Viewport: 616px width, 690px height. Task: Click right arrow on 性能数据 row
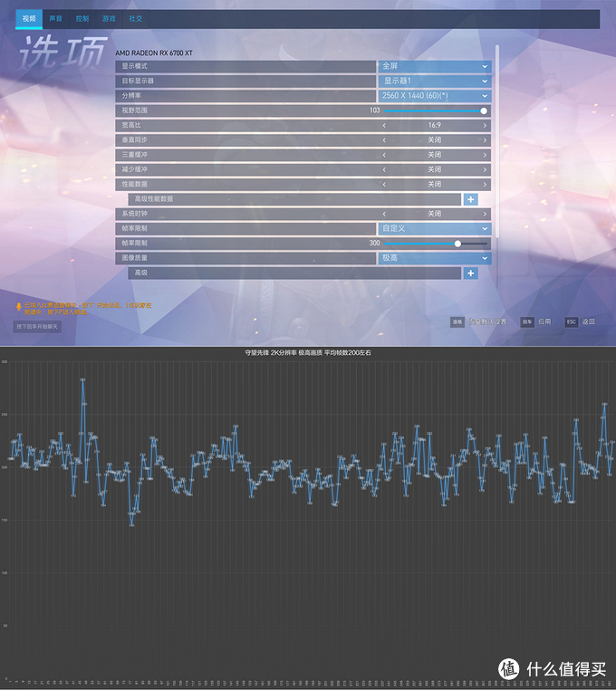pyautogui.click(x=485, y=185)
